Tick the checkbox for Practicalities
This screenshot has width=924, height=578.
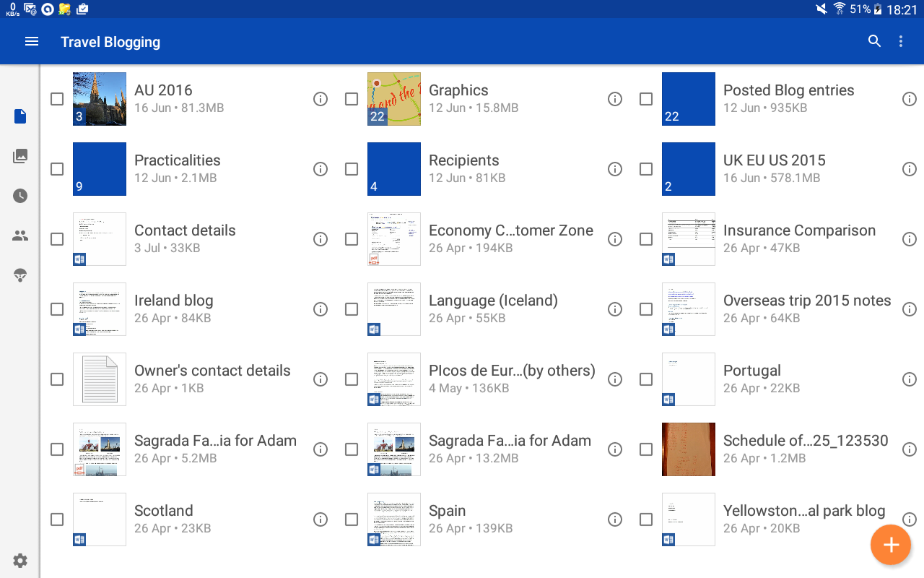[x=57, y=169]
